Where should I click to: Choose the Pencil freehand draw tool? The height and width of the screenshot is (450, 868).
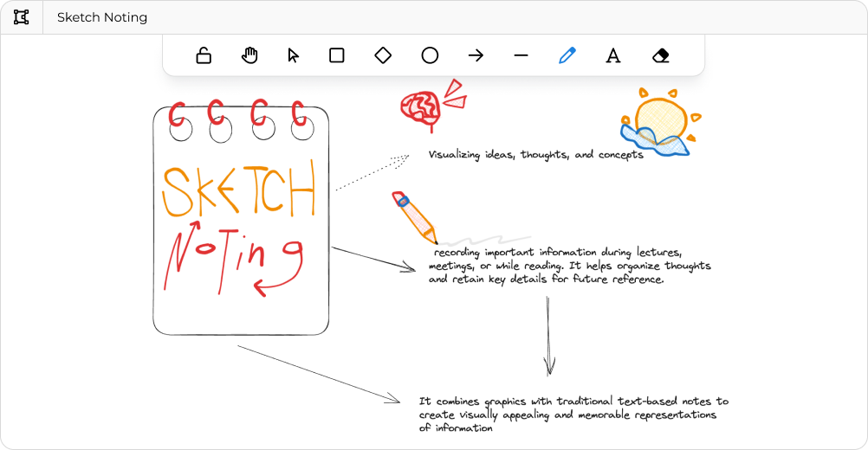coord(567,55)
